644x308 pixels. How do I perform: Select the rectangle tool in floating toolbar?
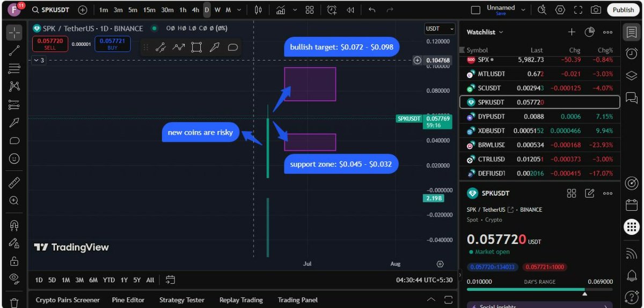(196, 47)
